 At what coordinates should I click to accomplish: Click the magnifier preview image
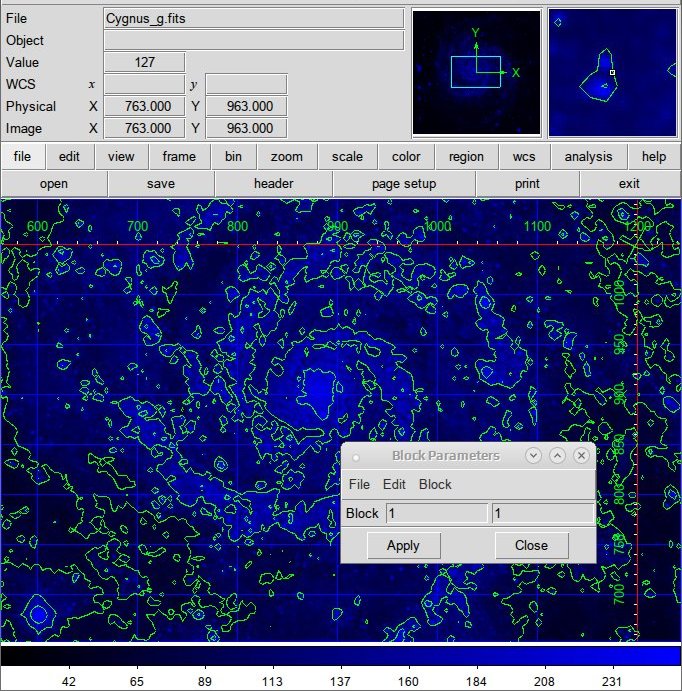[x=612, y=72]
